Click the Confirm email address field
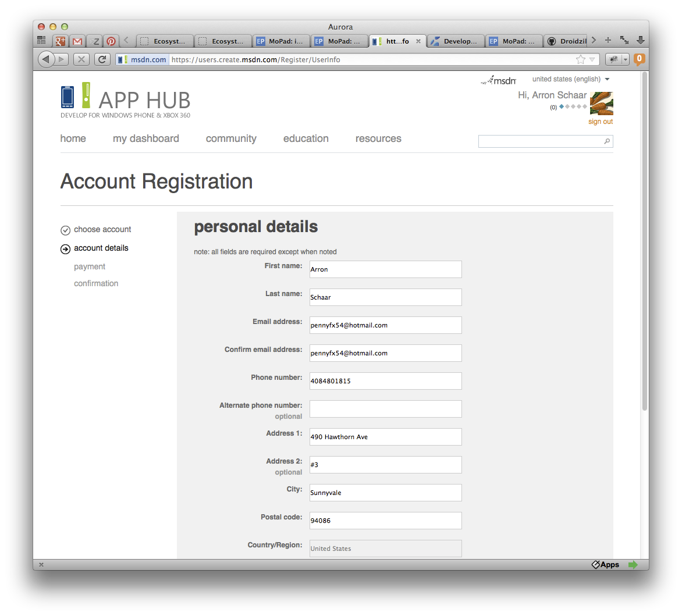The height and width of the screenshot is (616, 682). 385,353
